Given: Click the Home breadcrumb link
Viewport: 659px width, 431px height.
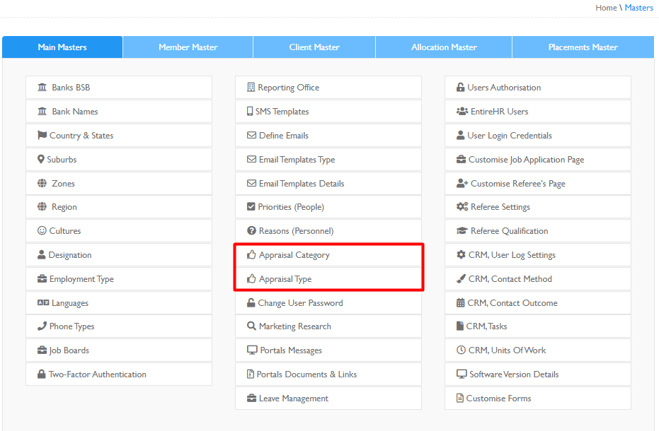Looking at the screenshot, I should (x=606, y=8).
